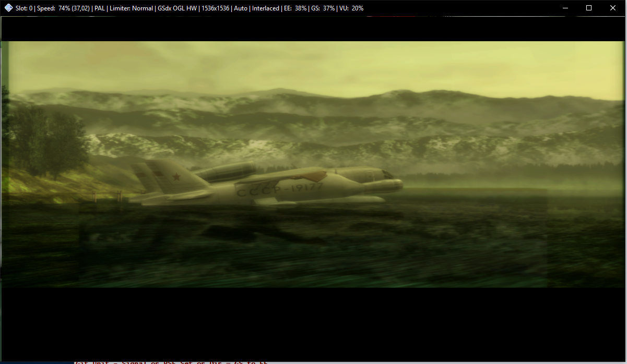Screen dimensions: 627x364
Task: Click the 1536x1536 resolution indicator
Action: point(216,8)
